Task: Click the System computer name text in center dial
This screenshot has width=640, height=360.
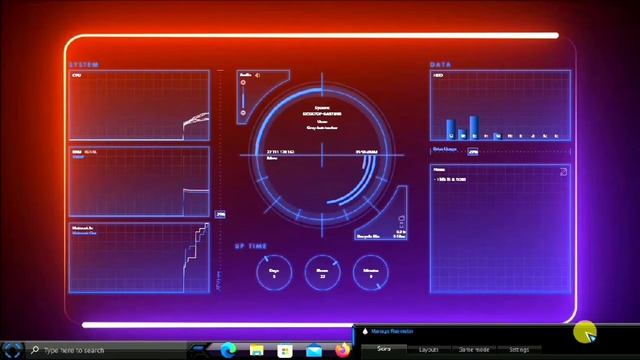Action: [x=322, y=114]
